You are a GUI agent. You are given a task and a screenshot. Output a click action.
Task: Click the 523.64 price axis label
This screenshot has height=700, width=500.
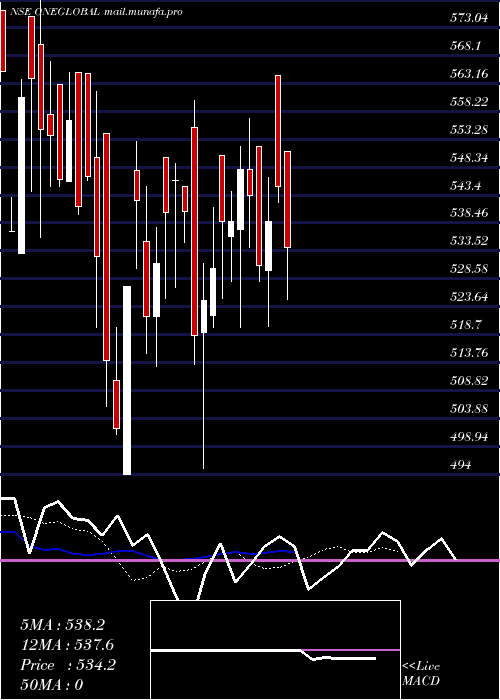pyautogui.click(x=469, y=297)
